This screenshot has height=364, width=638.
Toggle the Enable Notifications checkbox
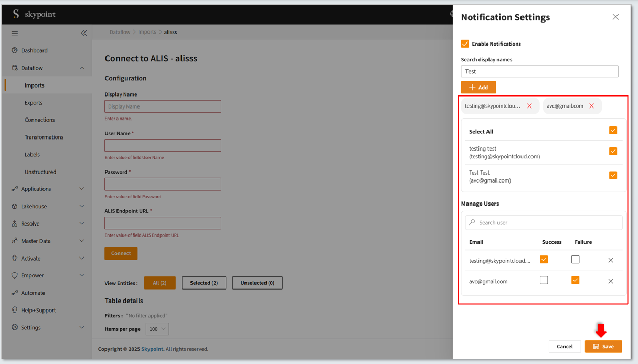[x=465, y=44]
